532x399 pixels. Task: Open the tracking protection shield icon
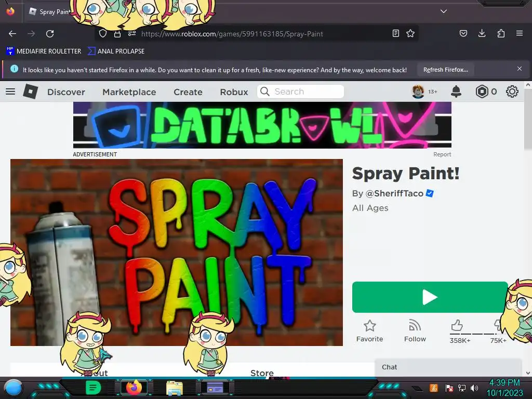point(103,33)
